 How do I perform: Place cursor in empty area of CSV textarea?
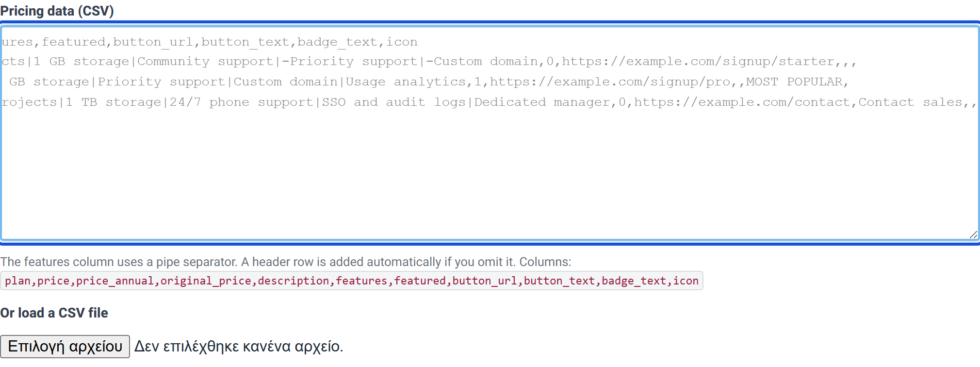pos(489,175)
